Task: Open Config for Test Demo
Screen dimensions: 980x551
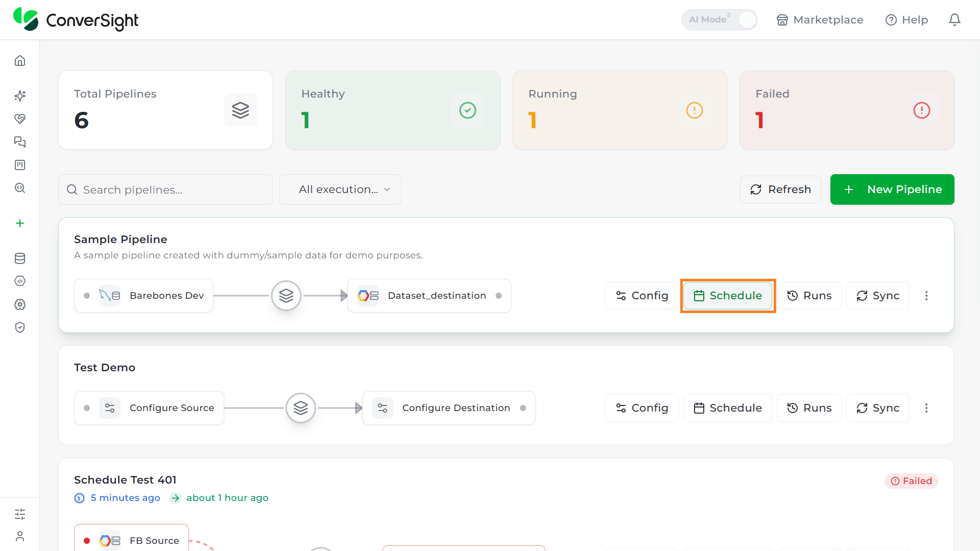Action: tap(642, 408)
